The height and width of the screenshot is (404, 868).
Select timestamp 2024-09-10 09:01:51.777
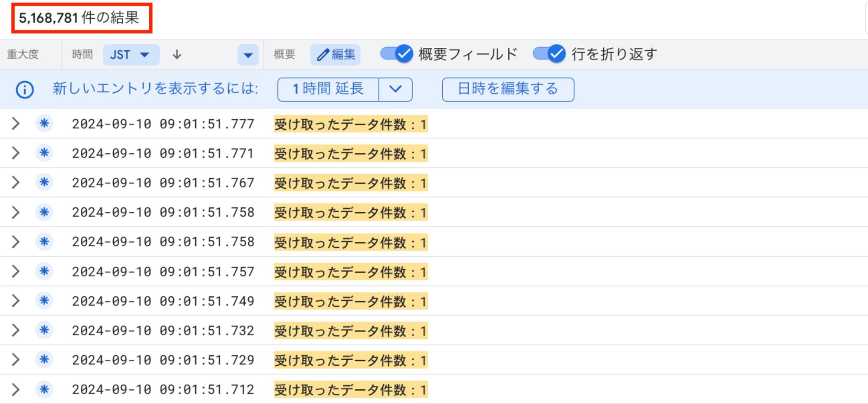tap(163, 124)
